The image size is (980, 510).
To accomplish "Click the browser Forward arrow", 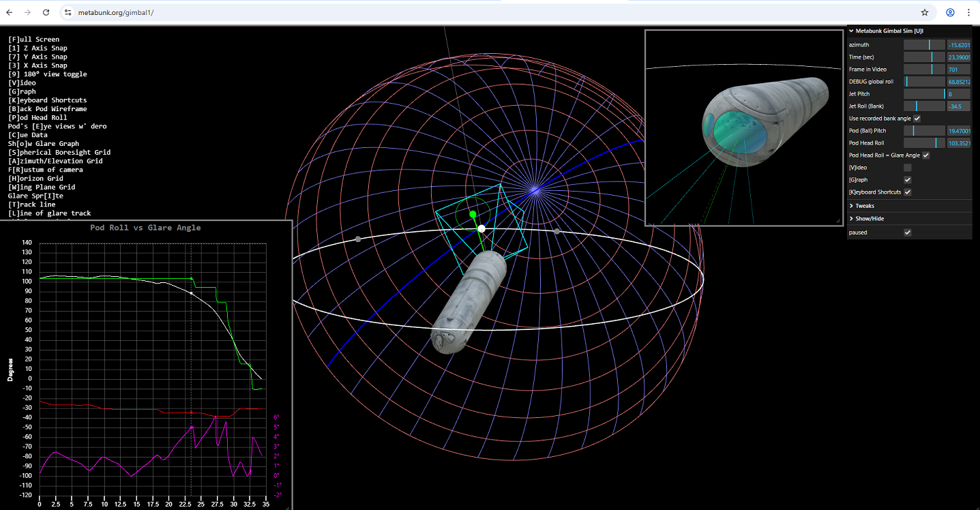I will pyautogui.click(x=28, y=12).
